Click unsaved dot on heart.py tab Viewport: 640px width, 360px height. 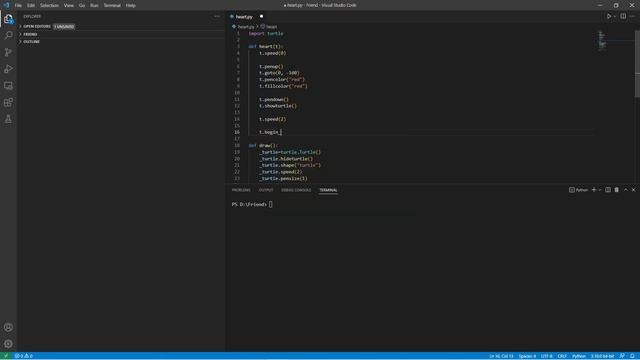coord(261,16)
